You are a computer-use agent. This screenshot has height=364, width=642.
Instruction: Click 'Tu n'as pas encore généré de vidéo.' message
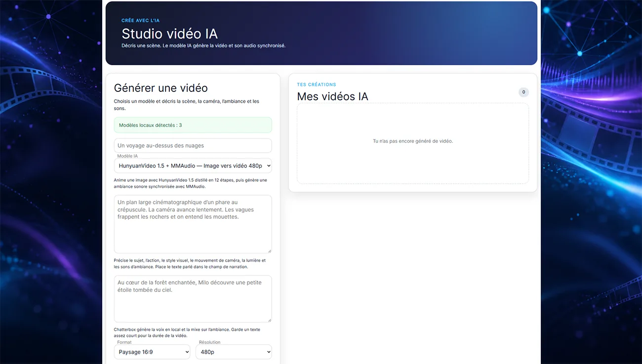(x=413, y=141)
